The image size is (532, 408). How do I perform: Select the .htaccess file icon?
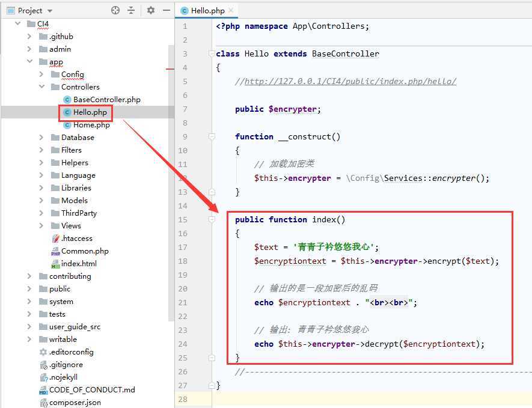tap(55, 239)
